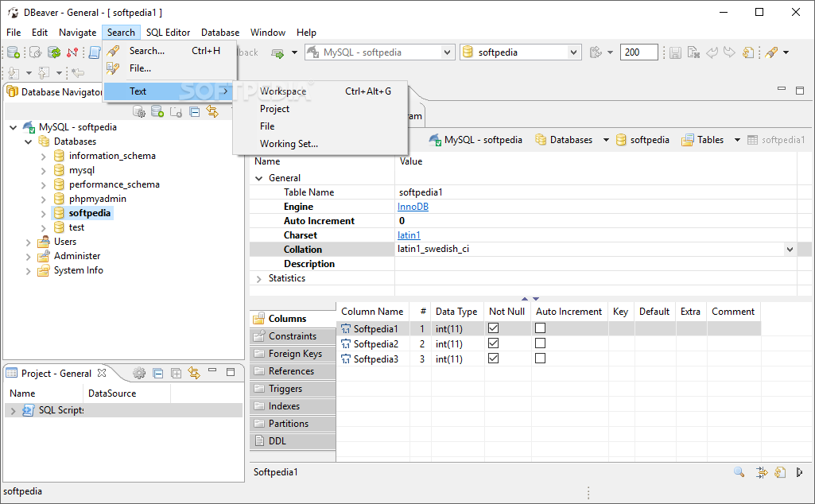Expand the information_schema database node

44,157
